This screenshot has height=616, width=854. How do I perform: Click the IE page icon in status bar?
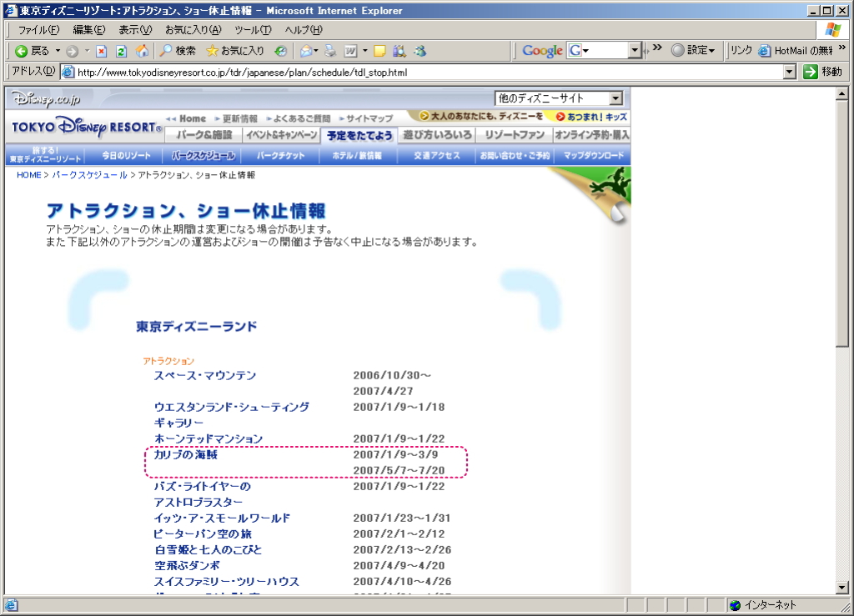click(11, 605)
